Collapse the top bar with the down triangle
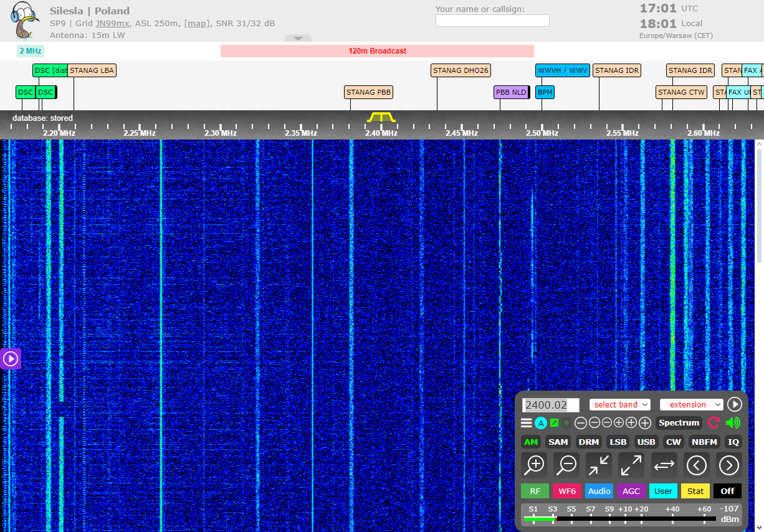The width and height of the screenshot is (764, 532). pyautogui.click(x=298, y=38)
